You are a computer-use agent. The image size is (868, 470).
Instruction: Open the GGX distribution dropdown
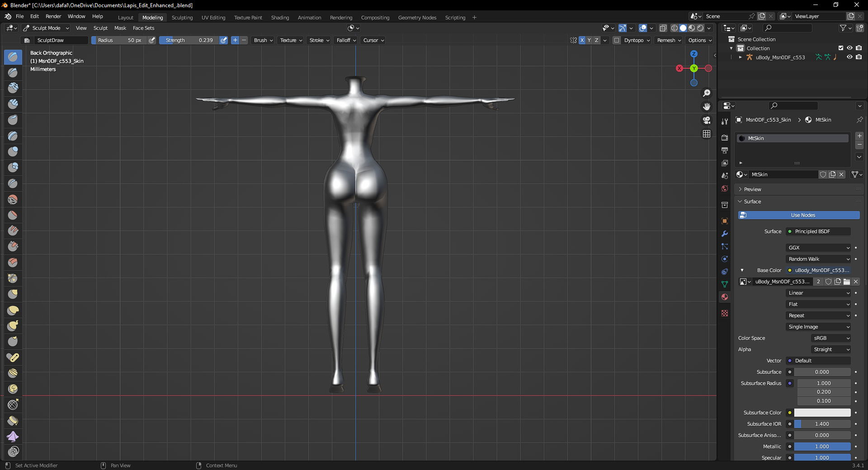coord(819,248)
